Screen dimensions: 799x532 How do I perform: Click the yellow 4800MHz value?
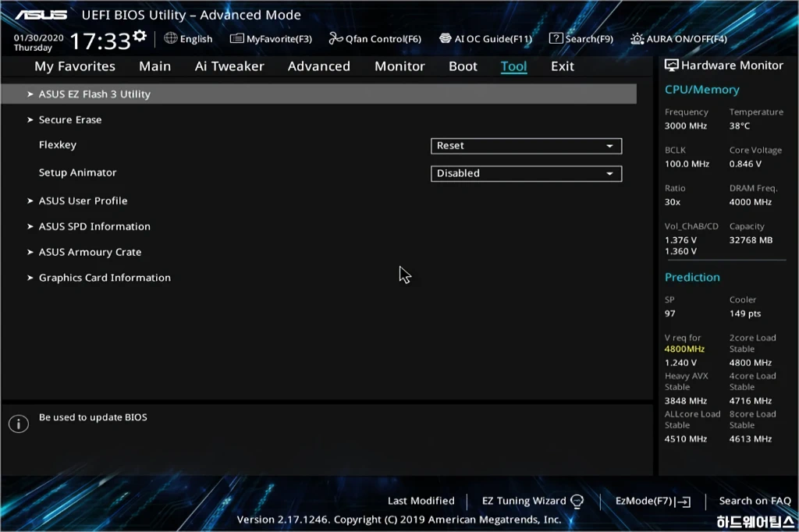(x=684, y=349)
